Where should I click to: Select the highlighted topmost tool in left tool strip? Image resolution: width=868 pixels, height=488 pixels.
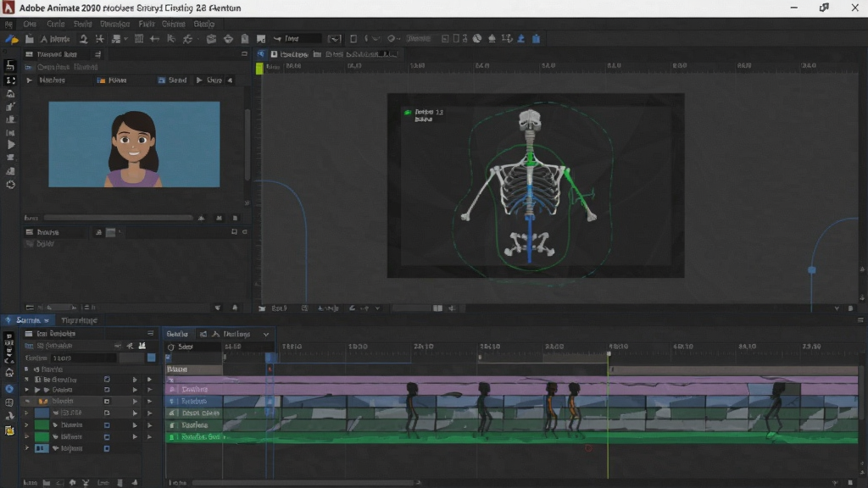10,66
